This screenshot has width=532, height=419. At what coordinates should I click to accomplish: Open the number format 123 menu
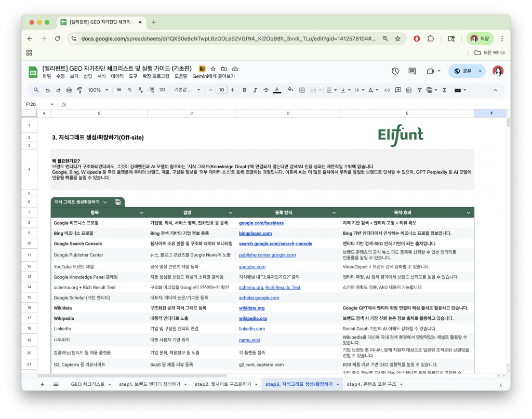coord(162,90)
